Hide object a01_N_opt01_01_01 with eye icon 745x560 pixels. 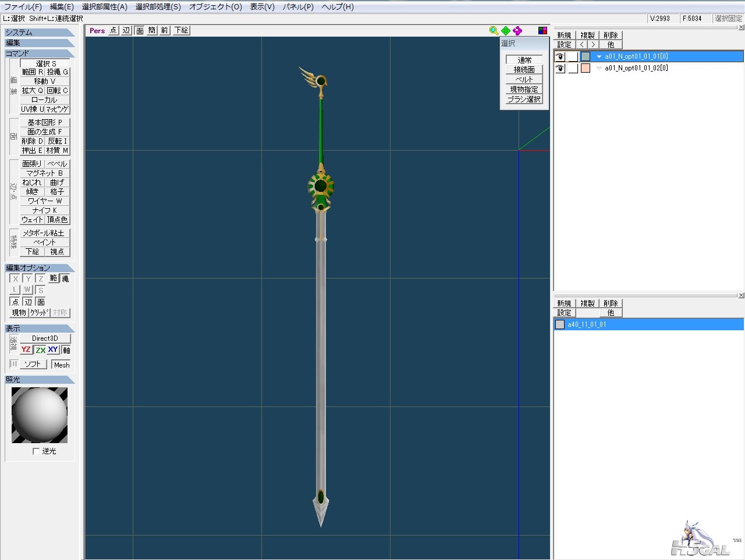click(x=560, y=56)
